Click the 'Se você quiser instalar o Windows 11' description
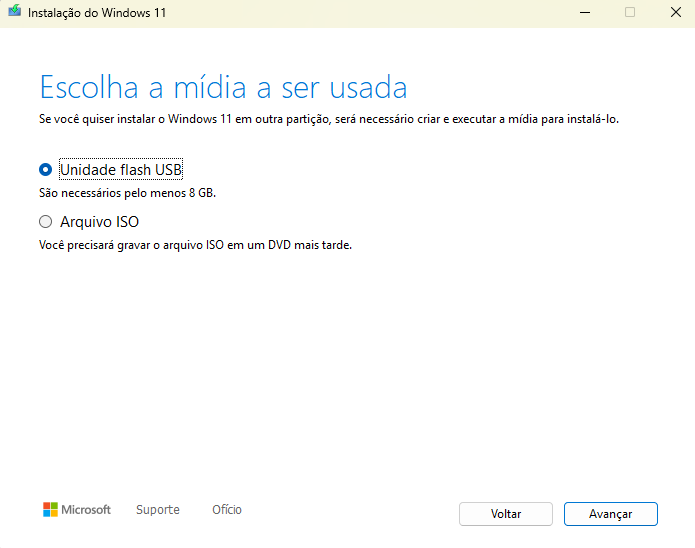This screenshot has height=548, width=695. [329, 119]
